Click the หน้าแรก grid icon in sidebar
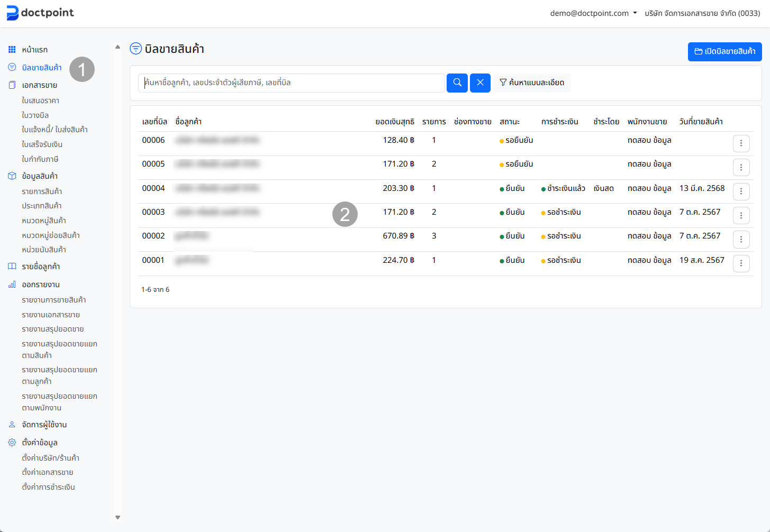The image size is (770, 532). tap(12, 50)
